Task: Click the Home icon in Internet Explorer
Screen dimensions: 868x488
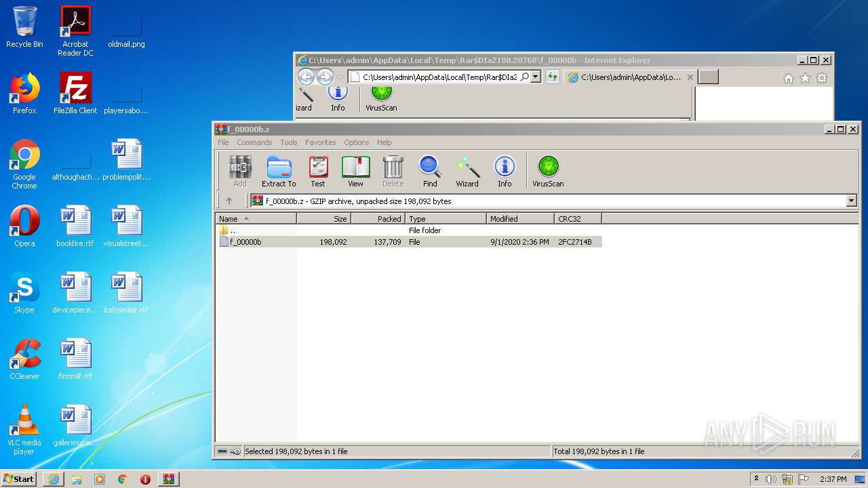Action: click(x=788, y=78)
